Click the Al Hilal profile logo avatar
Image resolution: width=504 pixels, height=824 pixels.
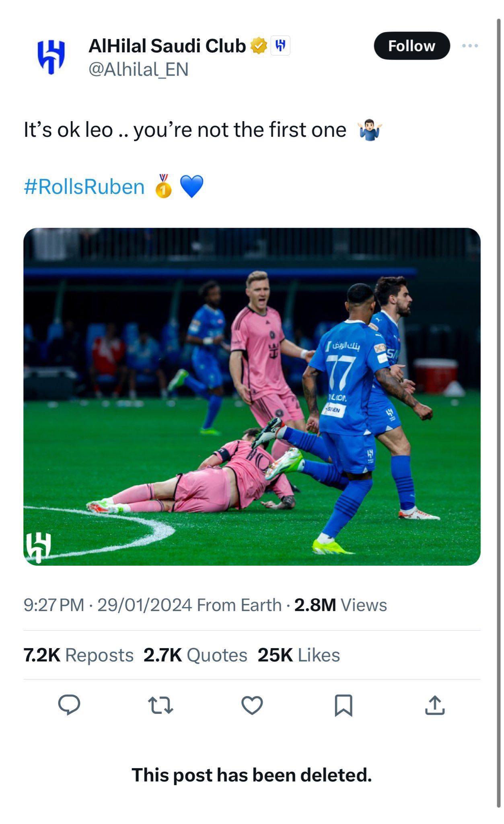51,56
